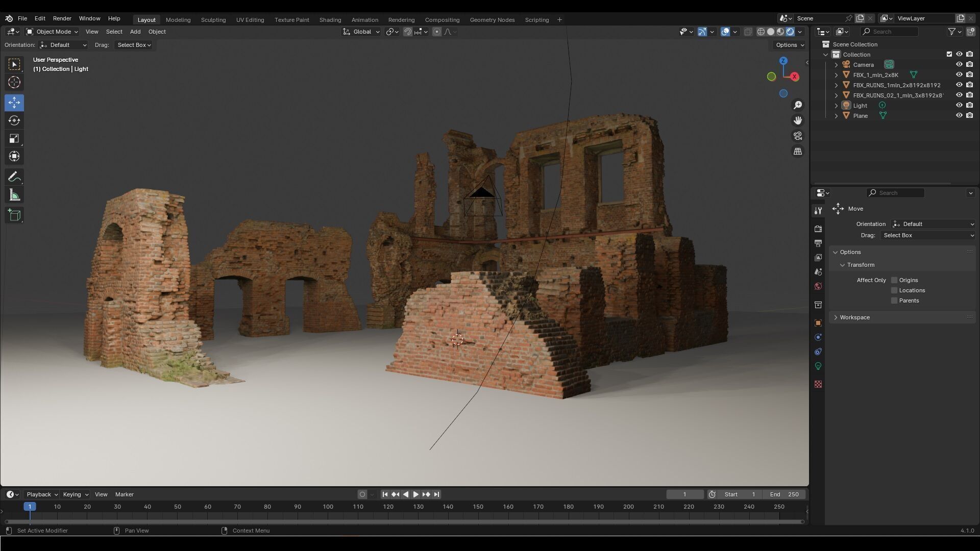The image size is (980, 551).
Task: Click the Blender logo menu icon
Action: tap(9, 18)
